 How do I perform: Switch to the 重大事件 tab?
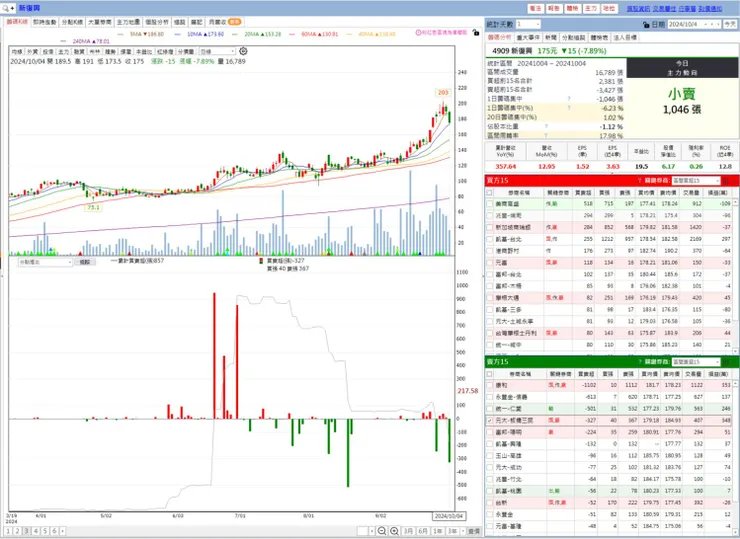point(528,37)
